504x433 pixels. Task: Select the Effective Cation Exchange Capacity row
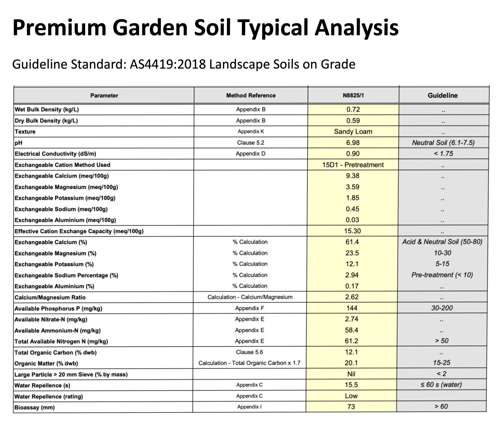[x=79, y=231]
